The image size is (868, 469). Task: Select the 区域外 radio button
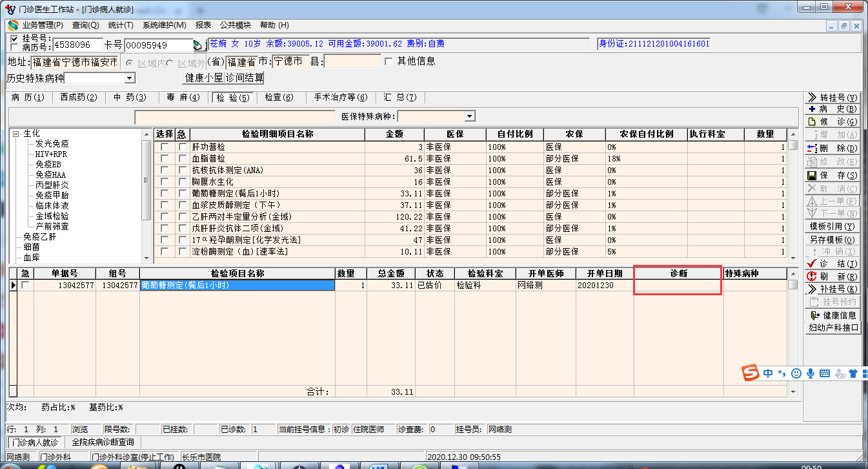(170, 63)
